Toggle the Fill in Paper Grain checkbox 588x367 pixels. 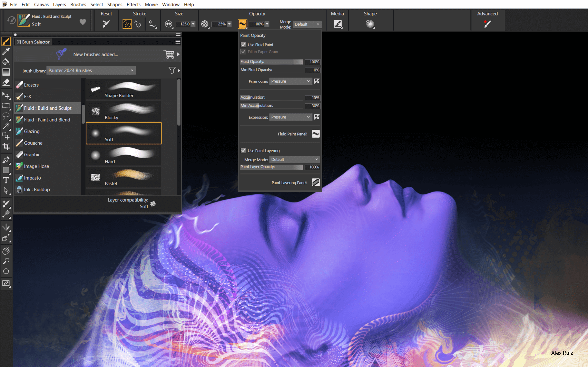tap(243, 51)
